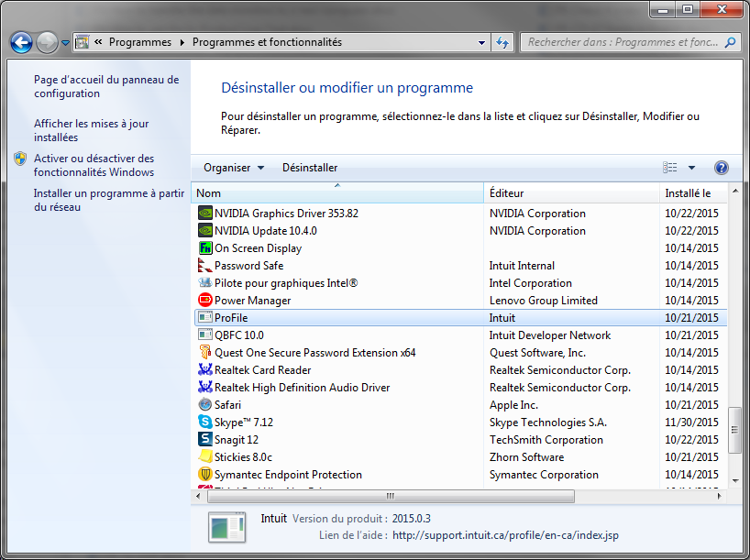Open Activer ou désactiver des fonctionnalités Windows

(94, 165)
